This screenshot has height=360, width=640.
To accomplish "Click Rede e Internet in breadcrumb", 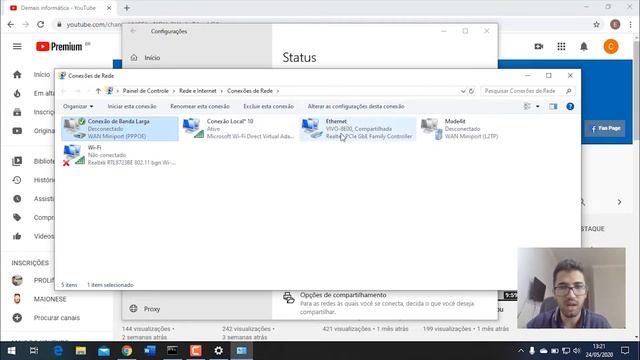I will click(198, 91).
